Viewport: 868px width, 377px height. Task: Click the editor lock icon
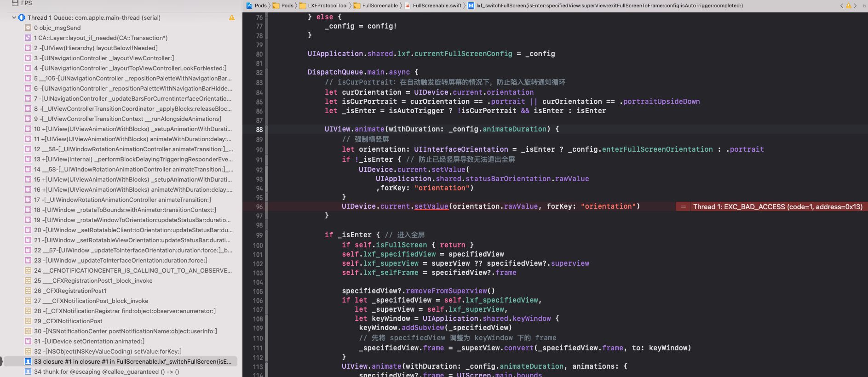(x=864, y=6)
